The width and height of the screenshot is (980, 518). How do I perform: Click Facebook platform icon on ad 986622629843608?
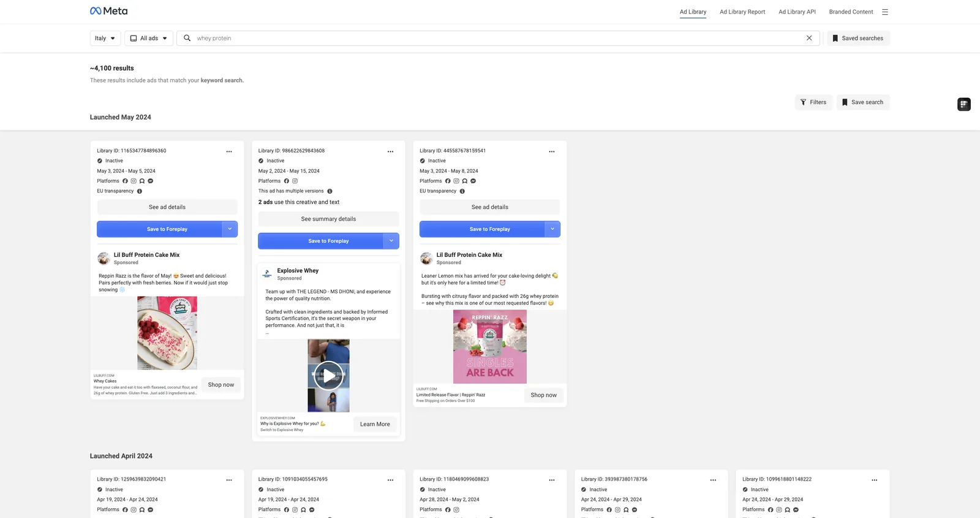[x=287, y=181]
